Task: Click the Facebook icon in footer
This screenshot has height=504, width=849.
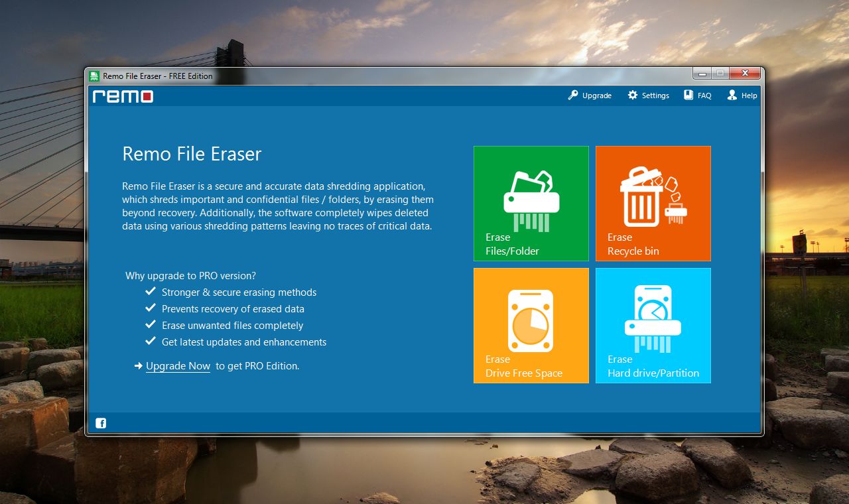Action: pyautogui.click(x=101, y=423)
